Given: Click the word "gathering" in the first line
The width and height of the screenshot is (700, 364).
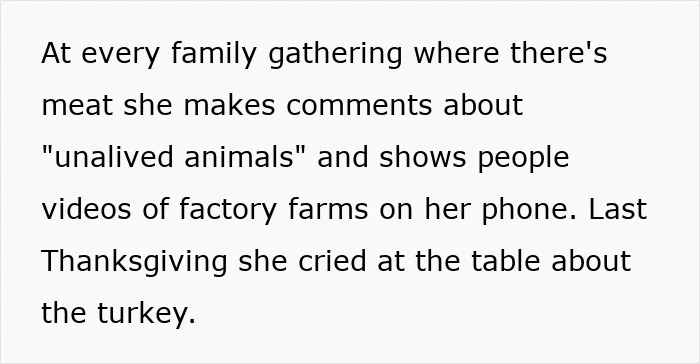Looking at the screenshot, I should (x=335, y=54).
